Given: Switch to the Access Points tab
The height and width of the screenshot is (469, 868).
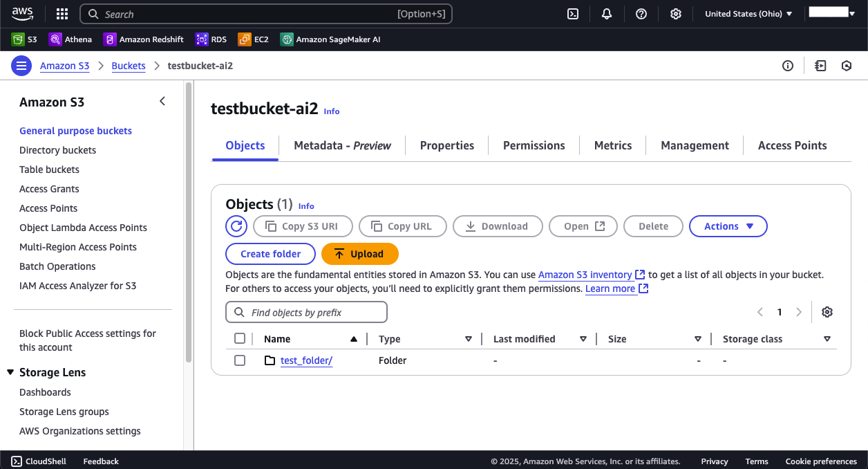Looking at the screenshot, I should [x=793, y=145].
